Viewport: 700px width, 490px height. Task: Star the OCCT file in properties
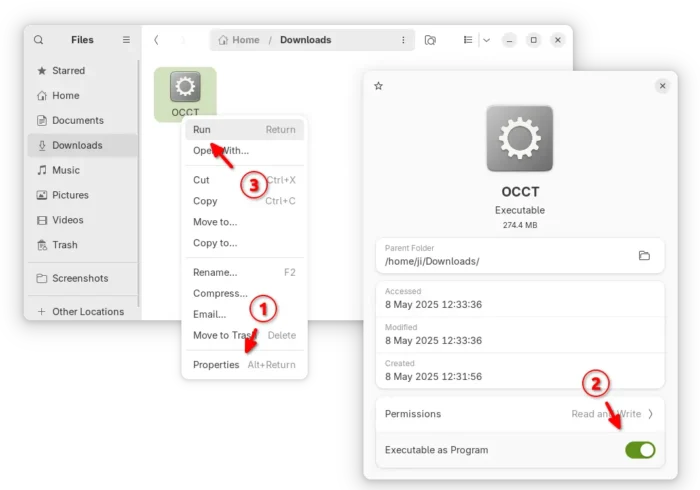[x=379, y=86]
